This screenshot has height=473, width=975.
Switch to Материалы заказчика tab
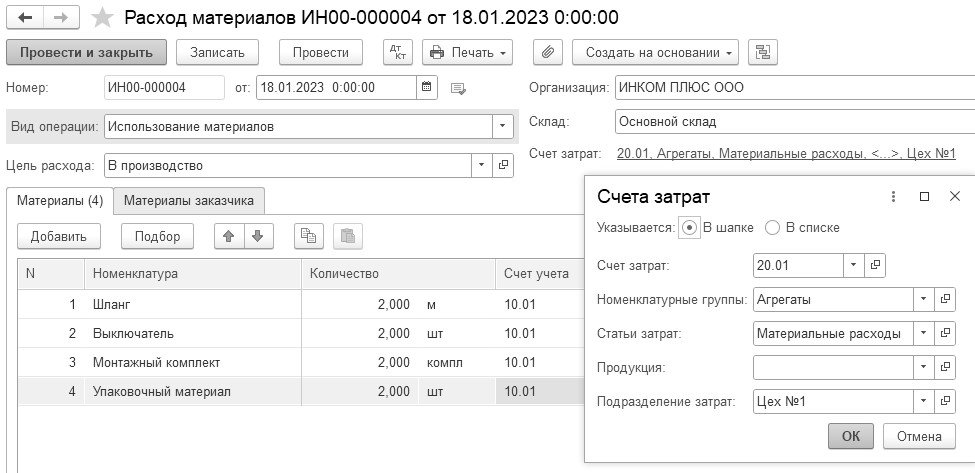tap(189, 201)
